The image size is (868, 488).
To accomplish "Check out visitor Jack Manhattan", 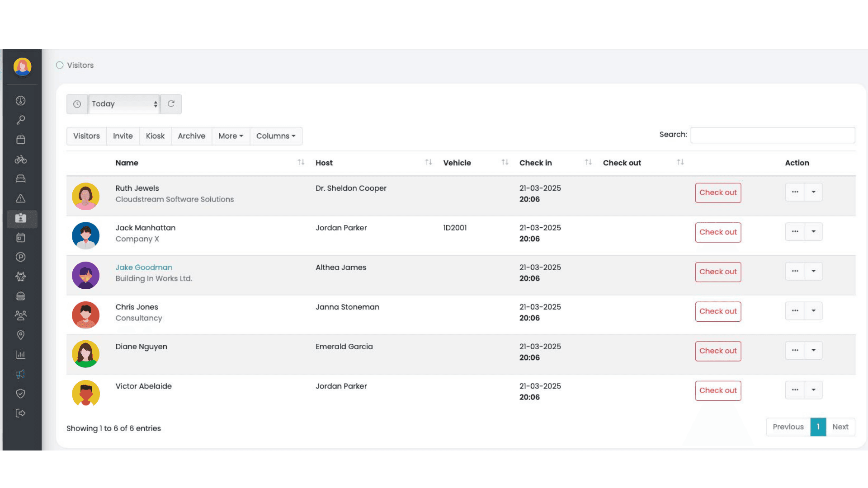I will pyautogui.click(x=718, y=232).
